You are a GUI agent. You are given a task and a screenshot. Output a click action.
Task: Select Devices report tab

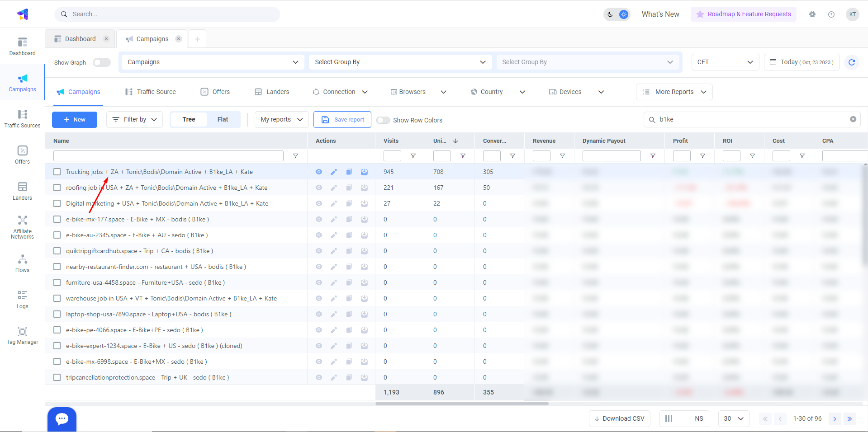point(565,92)
